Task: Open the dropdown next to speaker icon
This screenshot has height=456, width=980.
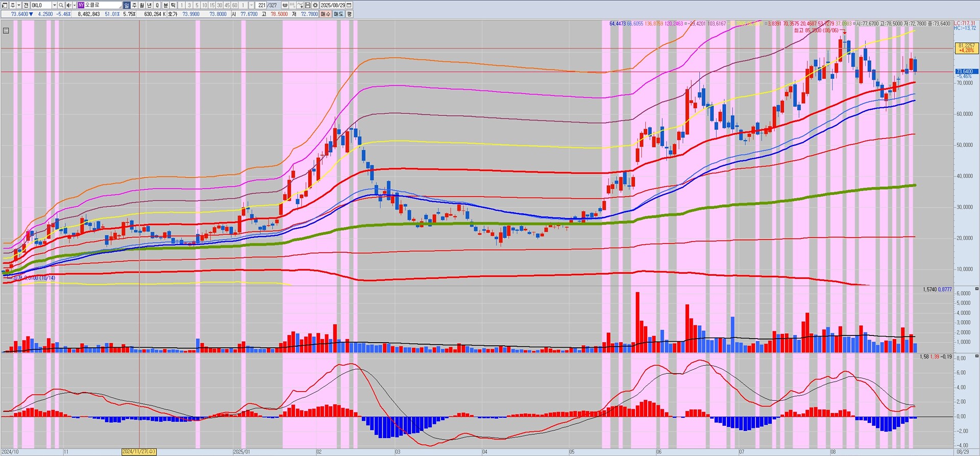Action: click(x=75, y=5)
